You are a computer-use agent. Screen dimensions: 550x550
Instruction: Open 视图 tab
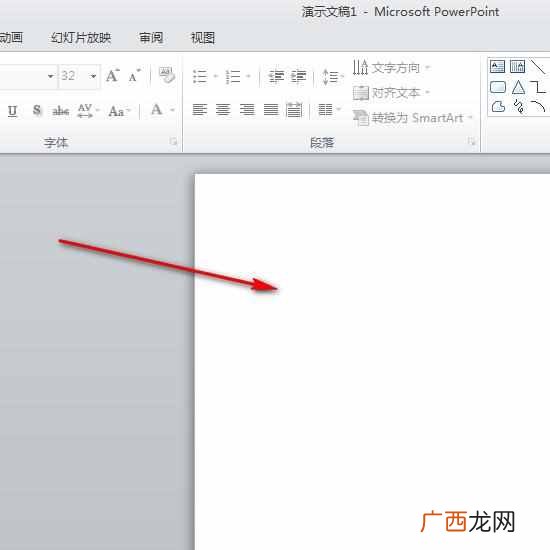pos(203,38)
